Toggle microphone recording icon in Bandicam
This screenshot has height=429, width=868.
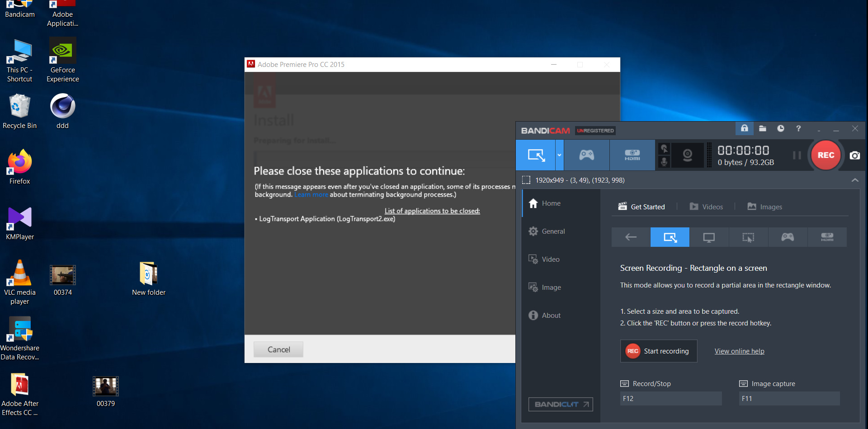tap(664, 161)
